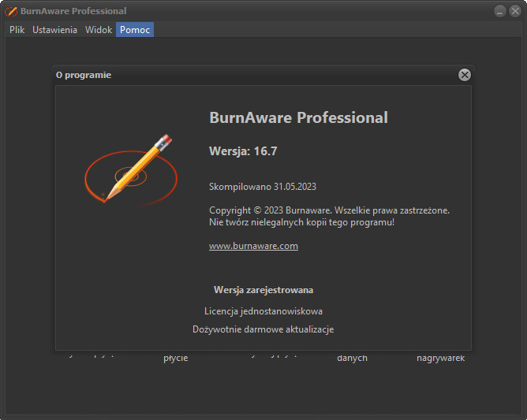Screen dimensions: 527x420
Task: Click the BurnAware title bar icon
Action: (11, 11)
